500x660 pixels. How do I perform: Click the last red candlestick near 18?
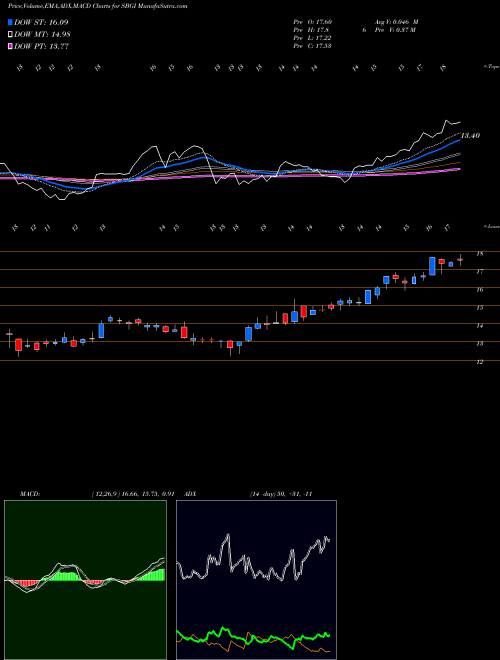click(460, 260)
